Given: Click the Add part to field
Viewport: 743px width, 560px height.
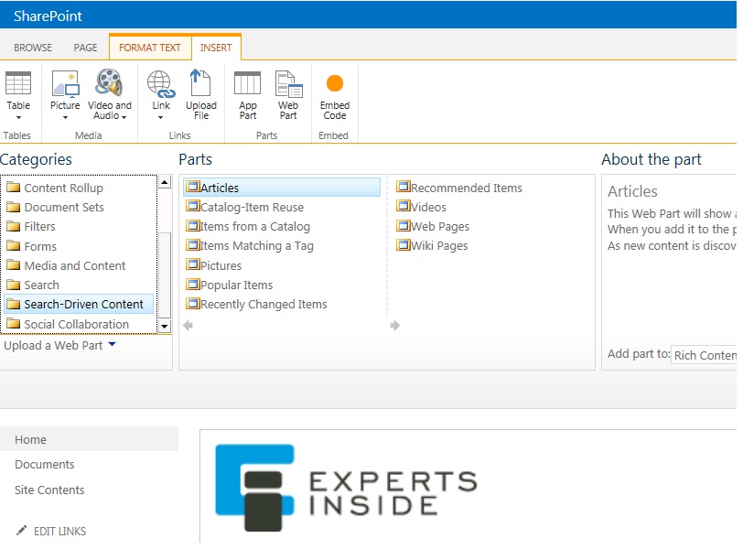Looking at the screenshot, I should (704, 356).
